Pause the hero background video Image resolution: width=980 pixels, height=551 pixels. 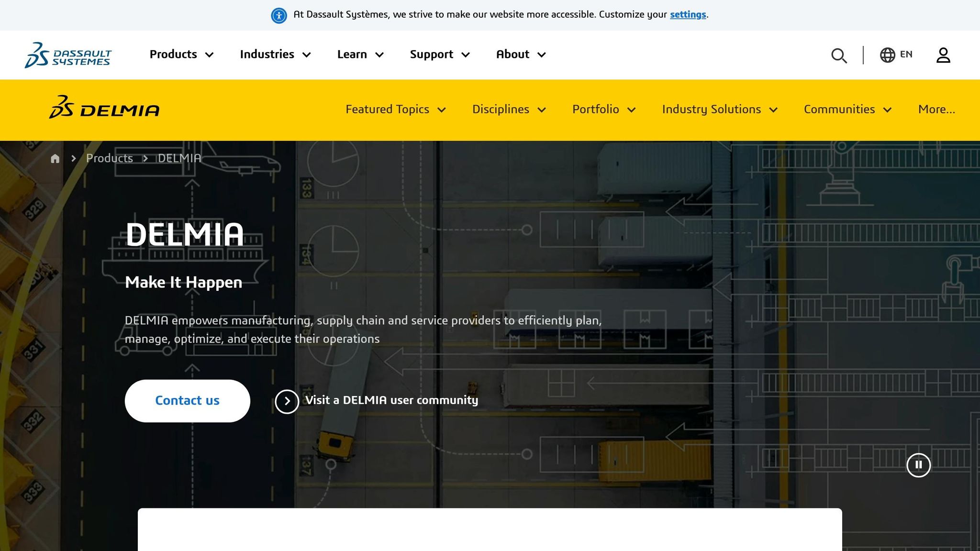click(919, 465)
